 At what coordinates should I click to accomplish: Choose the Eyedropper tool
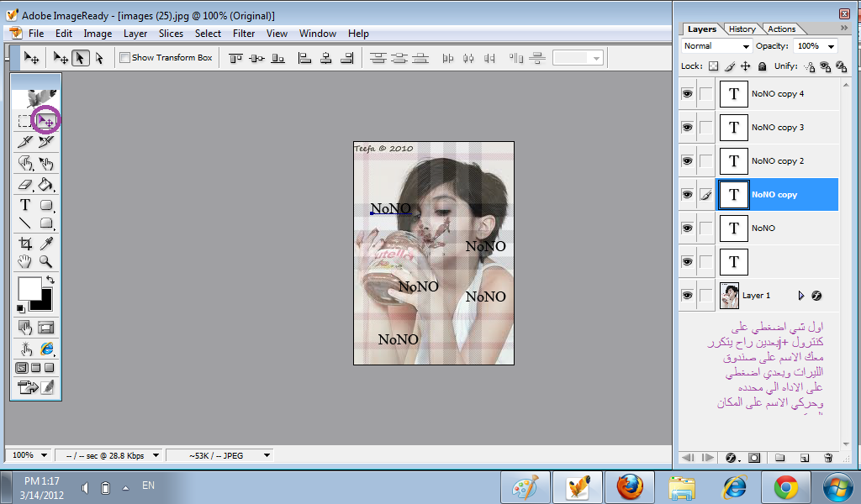pyautogui.click(x=46, y=244)
